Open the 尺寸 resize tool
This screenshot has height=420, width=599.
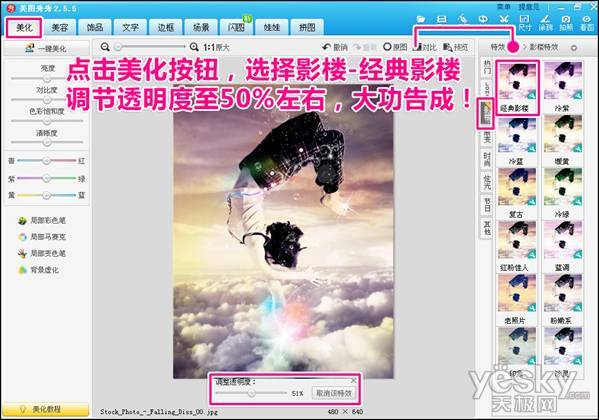pos(525,23)
